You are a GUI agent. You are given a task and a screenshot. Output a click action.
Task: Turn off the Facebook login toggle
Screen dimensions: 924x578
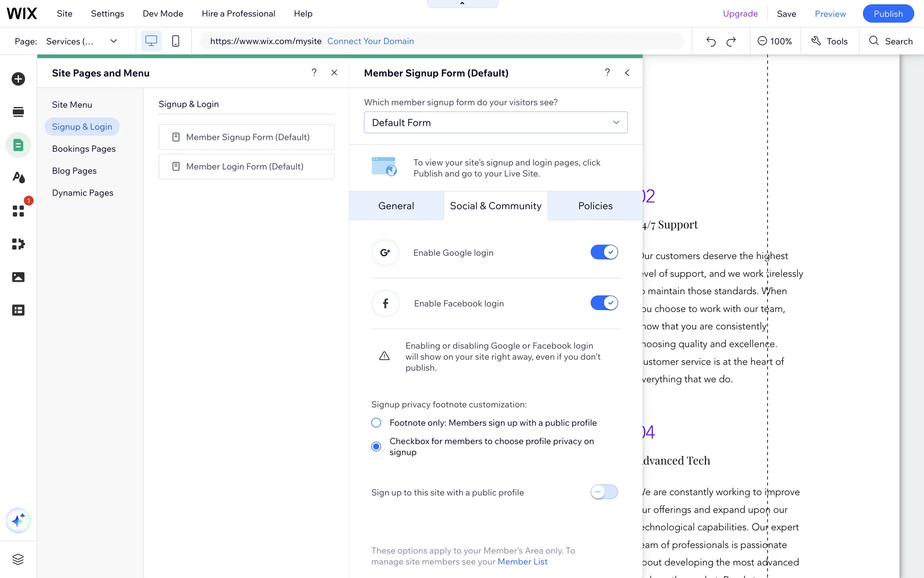[604, 303]
